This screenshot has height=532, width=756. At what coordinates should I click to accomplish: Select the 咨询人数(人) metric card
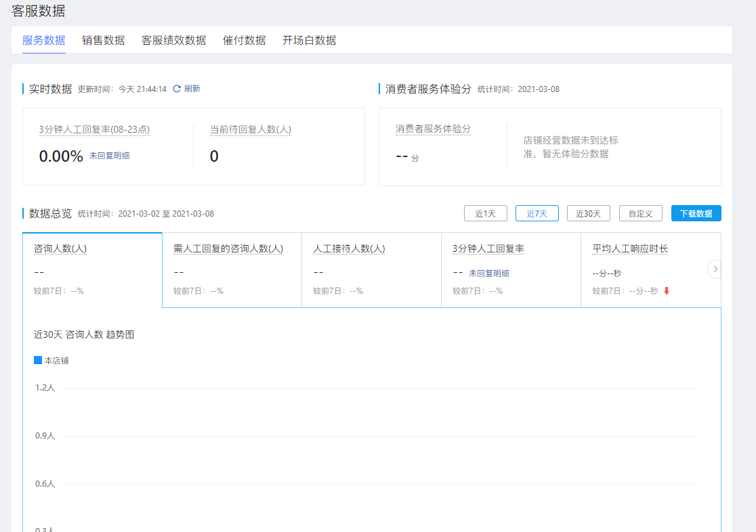(92, 270)
